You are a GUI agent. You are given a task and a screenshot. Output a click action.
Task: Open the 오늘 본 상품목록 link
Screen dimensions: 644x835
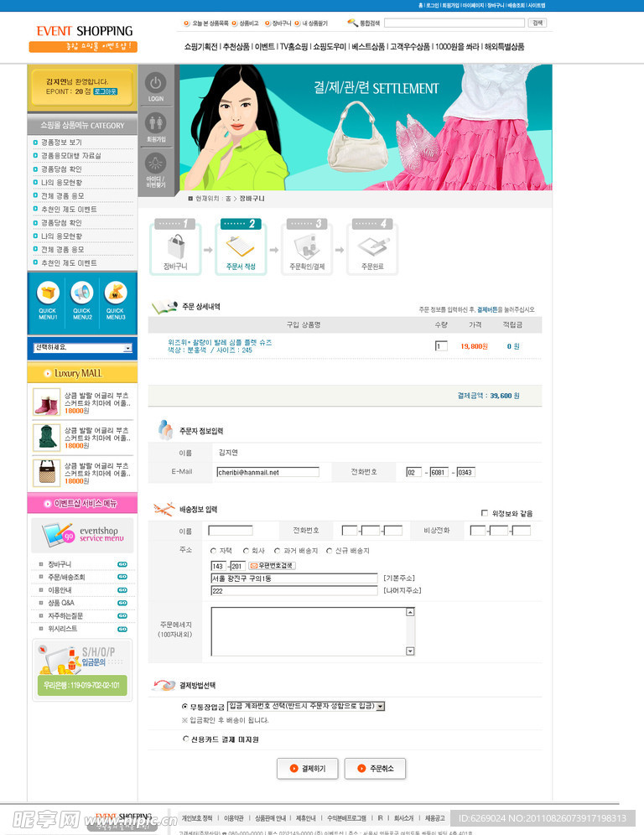point(210,23)
